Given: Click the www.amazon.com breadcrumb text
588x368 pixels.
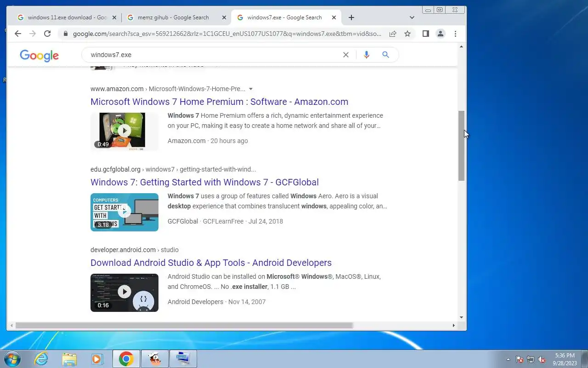Looking at the screenshot, I should [x=117, y=89].
